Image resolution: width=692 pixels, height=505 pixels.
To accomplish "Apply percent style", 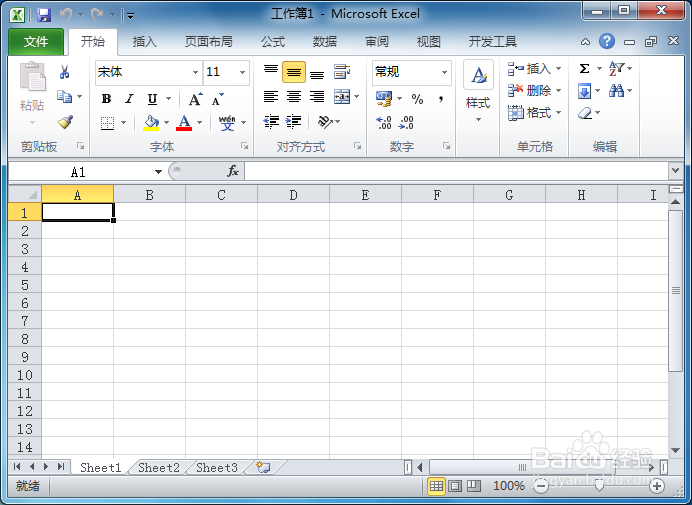I will tap(417, 99).
